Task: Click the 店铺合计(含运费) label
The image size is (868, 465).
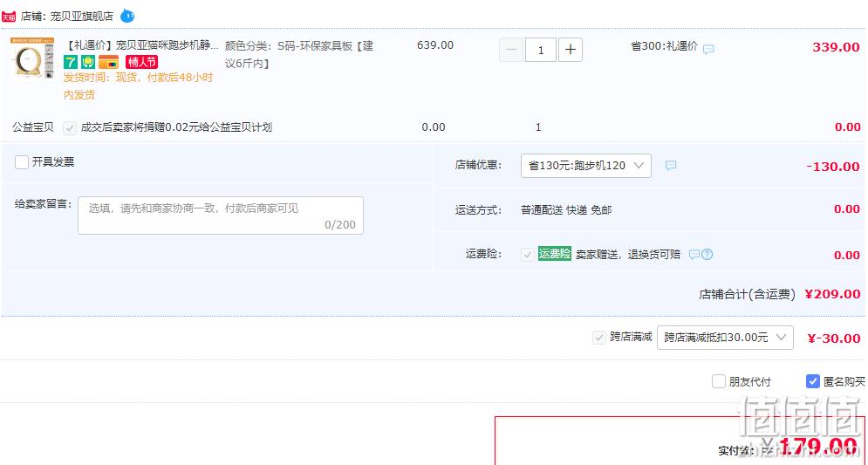Action: click(x=748, y=295)
